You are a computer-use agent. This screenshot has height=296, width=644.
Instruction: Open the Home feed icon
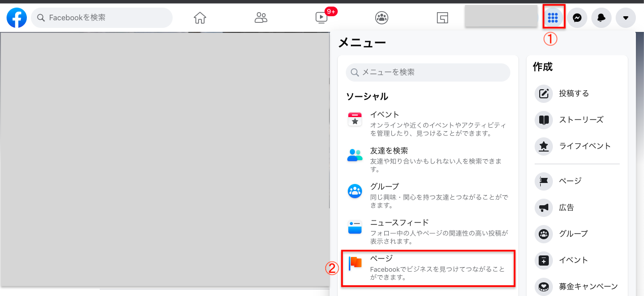(200, 18)
